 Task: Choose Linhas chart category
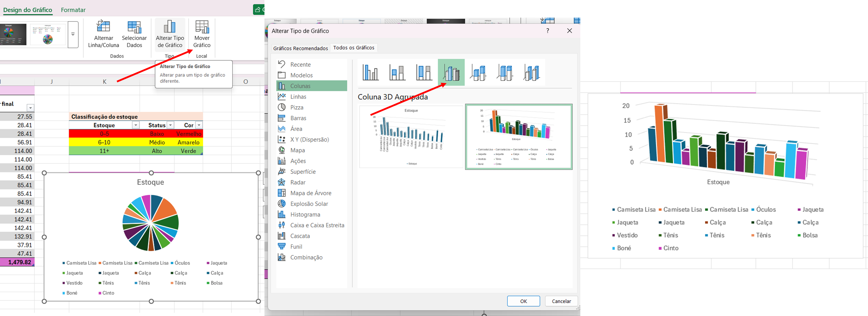(312, 97)
